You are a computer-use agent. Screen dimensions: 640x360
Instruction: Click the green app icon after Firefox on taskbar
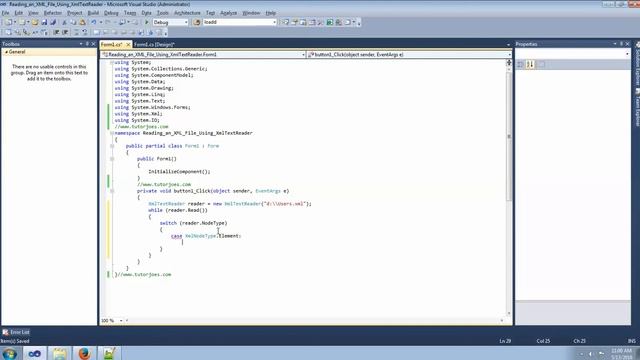109,353
